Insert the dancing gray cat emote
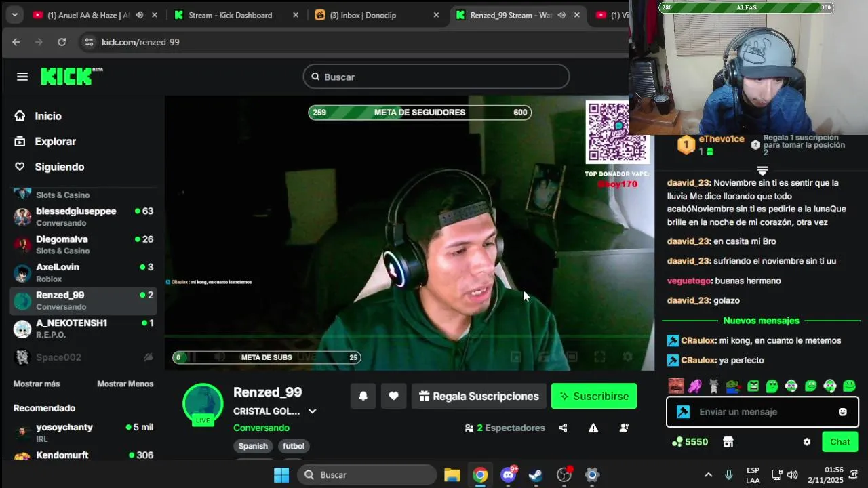This screenshot has width=868, height=488. tap(713, 386)
